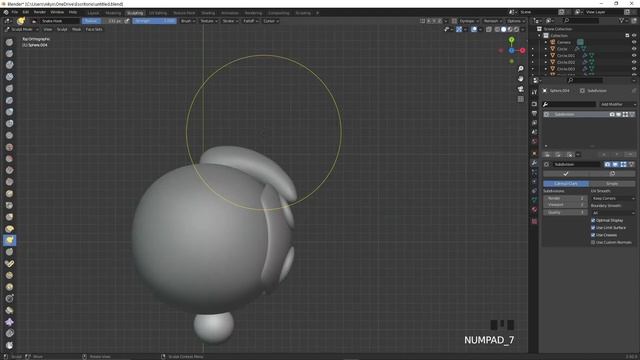Viewport: 640px width, 360px height.
Task: Apply the Subdivision modifier checkmark button
Action: [566, 174]
